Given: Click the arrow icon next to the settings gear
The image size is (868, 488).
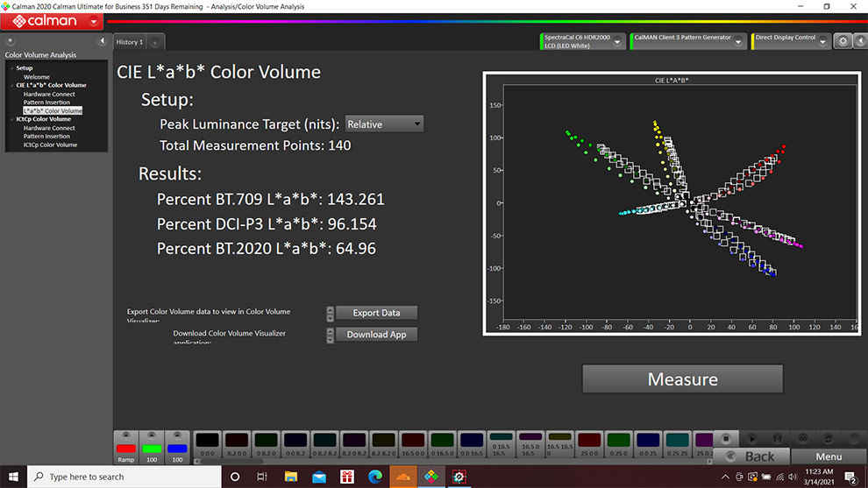Looking at the screenshot, I should point(860,41).
